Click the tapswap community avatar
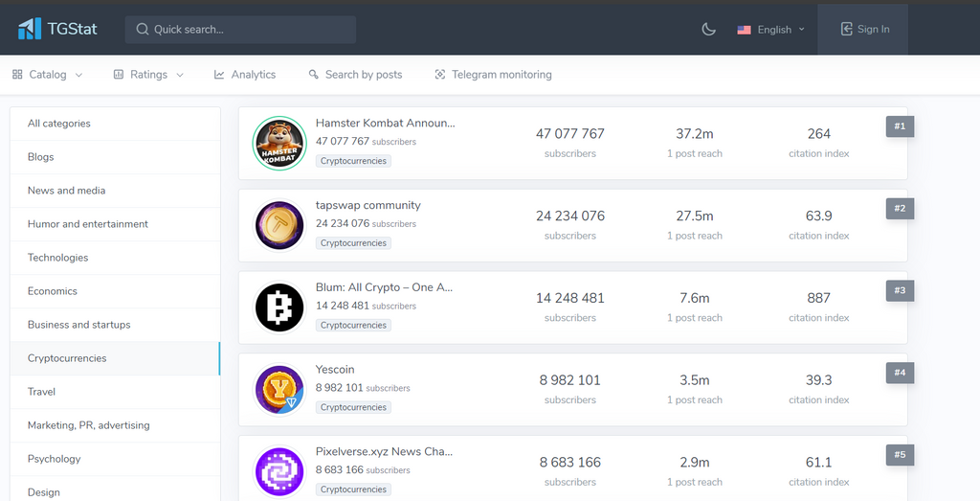980x501 pixels. point(279,225)
